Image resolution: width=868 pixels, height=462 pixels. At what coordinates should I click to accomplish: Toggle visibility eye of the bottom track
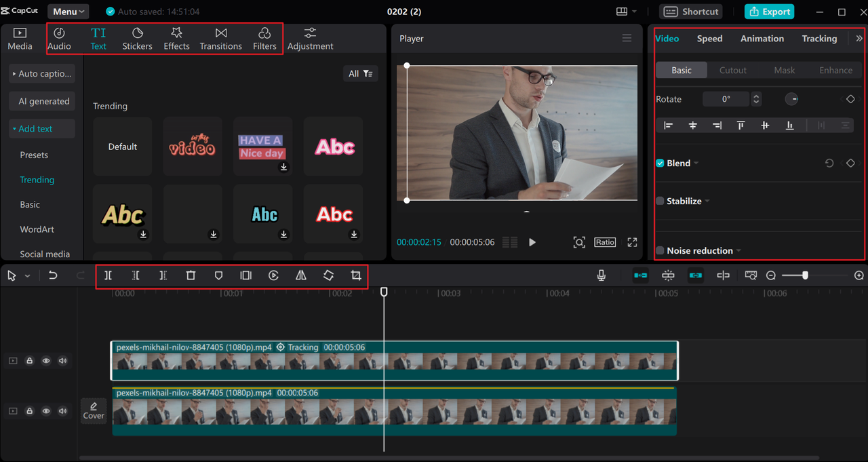pyautogui.click(x=46, y=411)
